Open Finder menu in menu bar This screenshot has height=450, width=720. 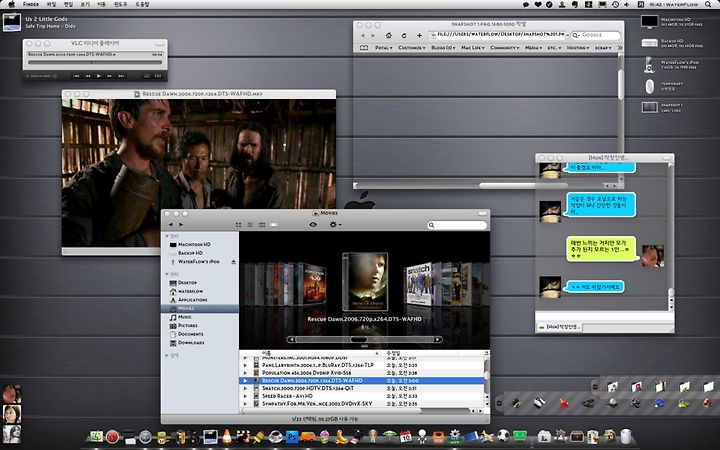point(31,4)
